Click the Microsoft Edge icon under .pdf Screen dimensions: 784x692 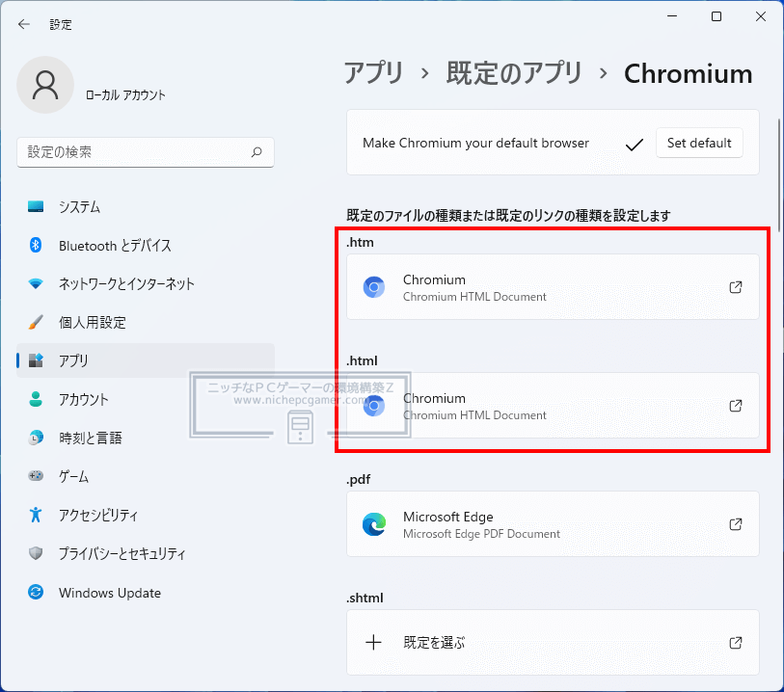pos(374,524)
